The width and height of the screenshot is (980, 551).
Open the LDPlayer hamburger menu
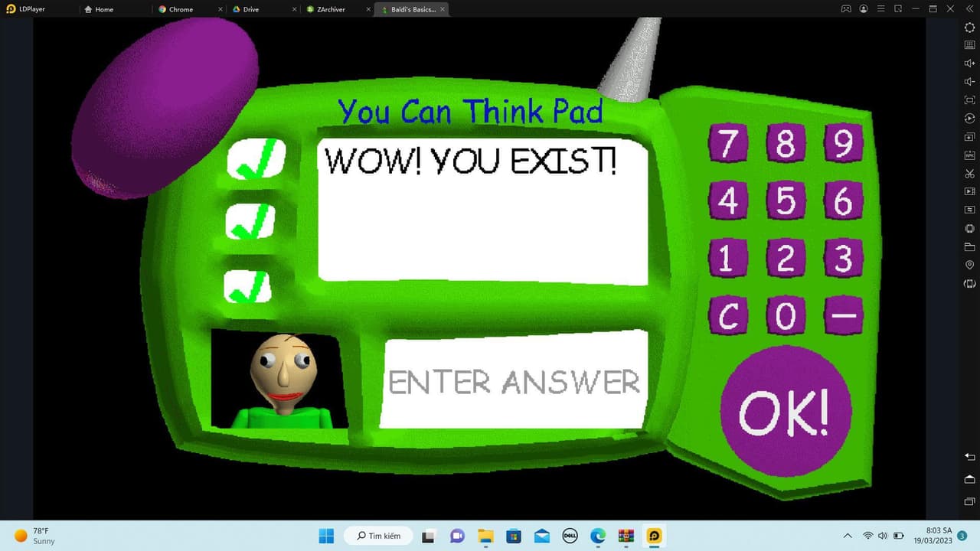(880, 9)
